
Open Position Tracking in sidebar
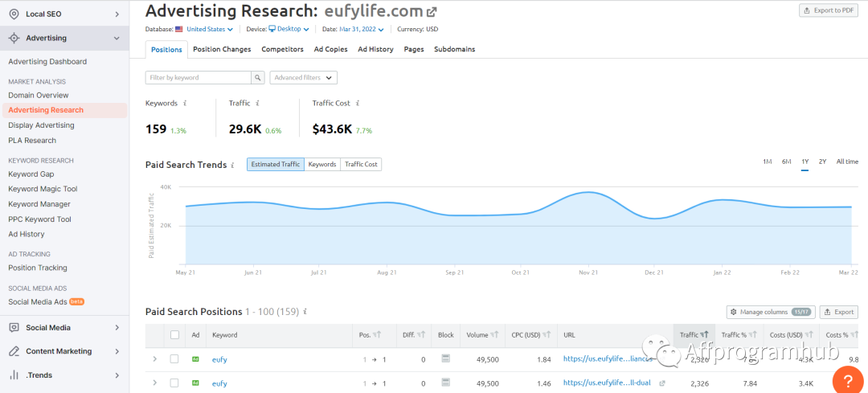point(38,268)
